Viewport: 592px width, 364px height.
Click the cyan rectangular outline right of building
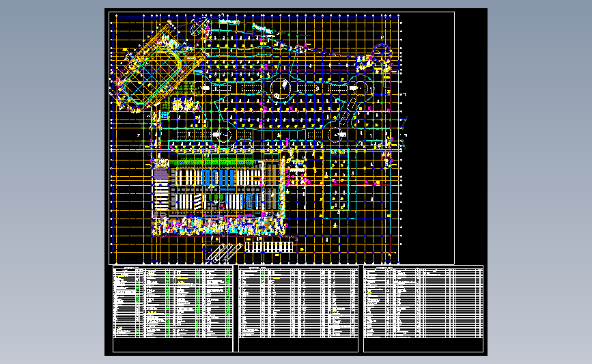339,184
